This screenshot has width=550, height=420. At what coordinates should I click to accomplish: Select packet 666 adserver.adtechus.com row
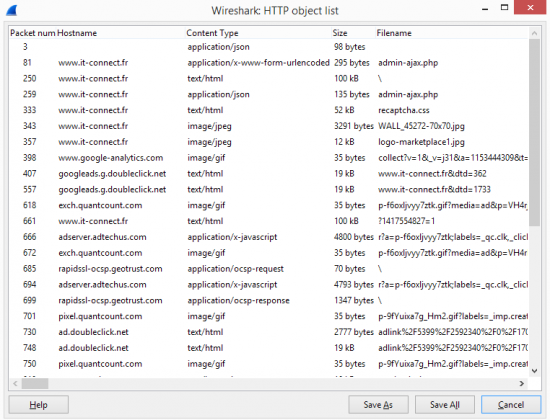click(268, 237)
